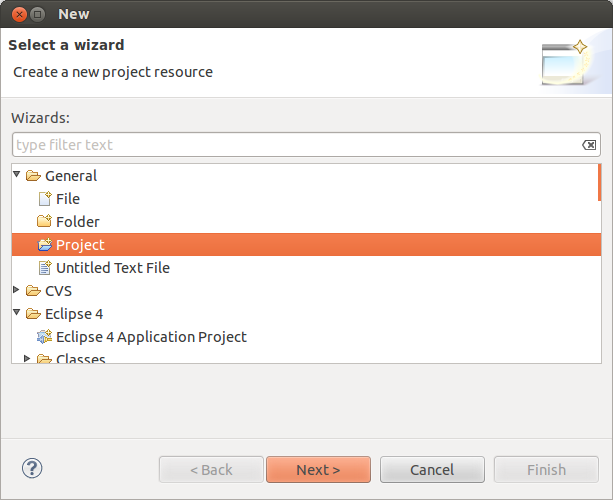Select the Untitled Text File entry
613x500 pixels.
[x=112, y=268]
